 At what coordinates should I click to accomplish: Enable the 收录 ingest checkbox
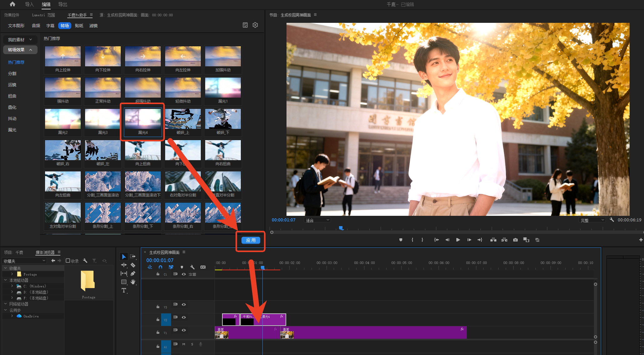click(x=68, y=261)
